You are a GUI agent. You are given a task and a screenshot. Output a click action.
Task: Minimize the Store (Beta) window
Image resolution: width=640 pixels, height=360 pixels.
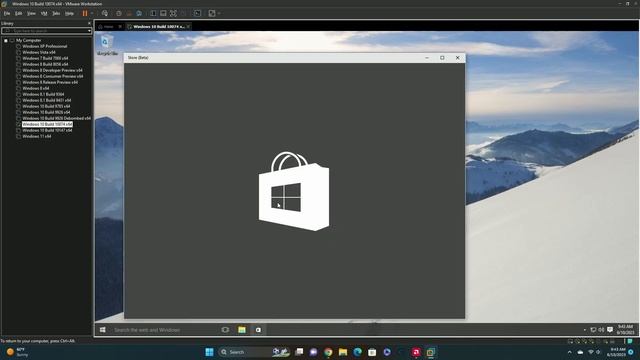427,58
